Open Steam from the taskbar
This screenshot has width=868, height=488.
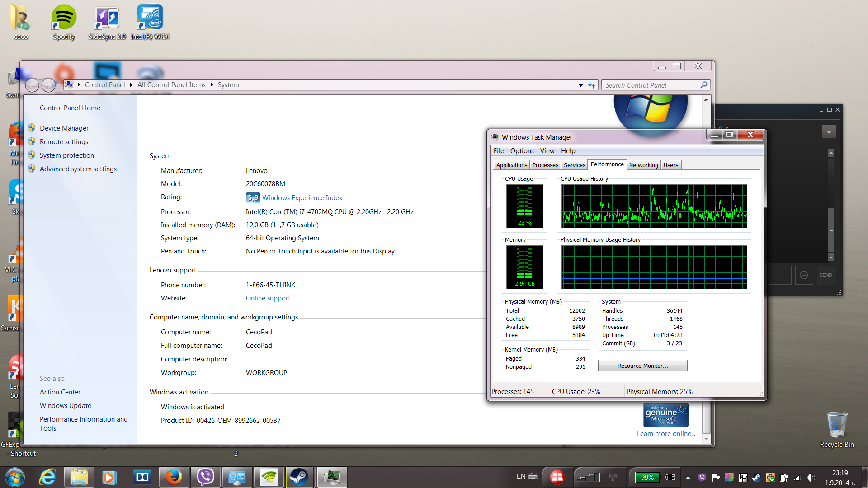tap(299, 477)
